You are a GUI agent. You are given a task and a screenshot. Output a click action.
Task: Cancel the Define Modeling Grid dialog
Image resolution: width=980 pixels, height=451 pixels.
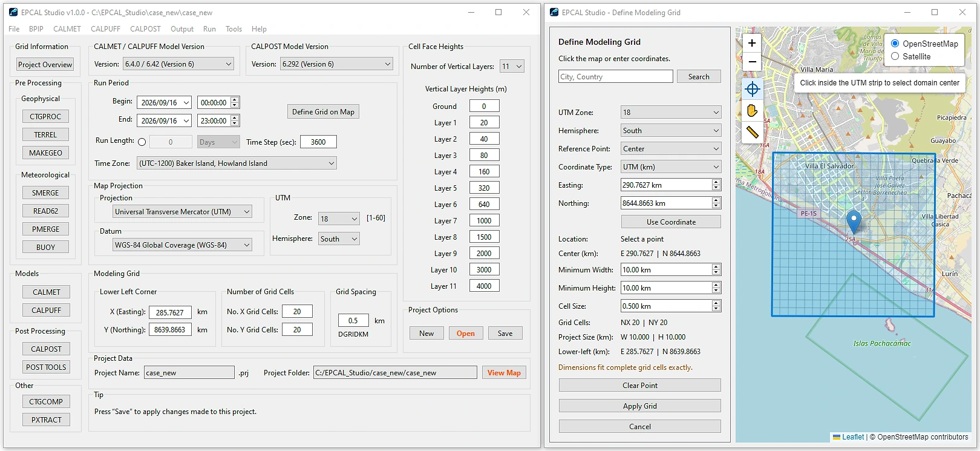(x=640, y=427)
